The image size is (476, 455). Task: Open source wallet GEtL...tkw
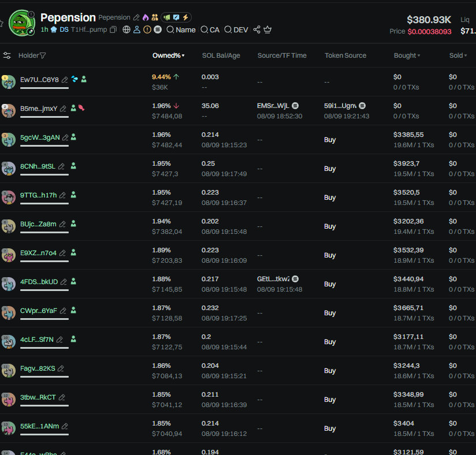273,279
